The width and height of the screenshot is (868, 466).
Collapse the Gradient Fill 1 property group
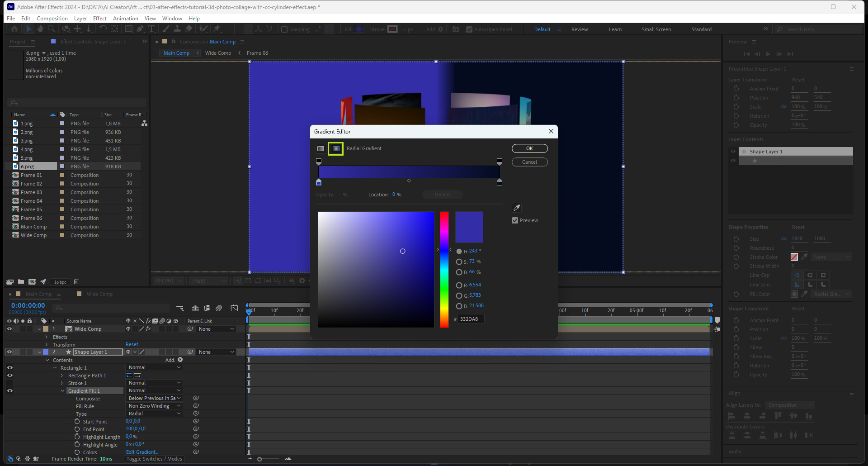(63, 391)
